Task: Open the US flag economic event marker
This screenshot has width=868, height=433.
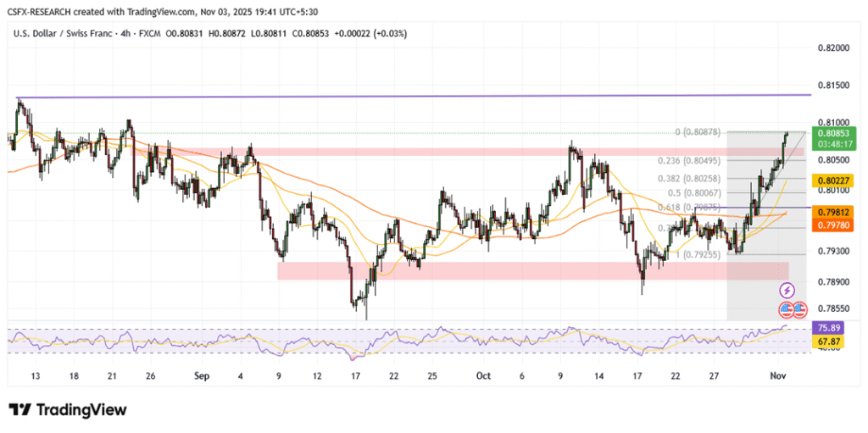Action: (x=787, y=308)
